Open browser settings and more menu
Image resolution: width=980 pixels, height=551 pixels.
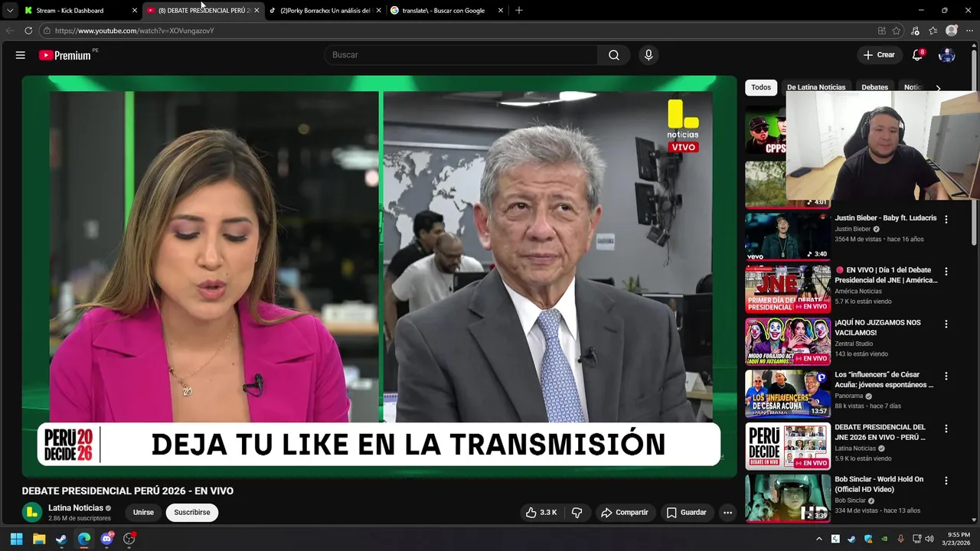[x=968, y=31]
